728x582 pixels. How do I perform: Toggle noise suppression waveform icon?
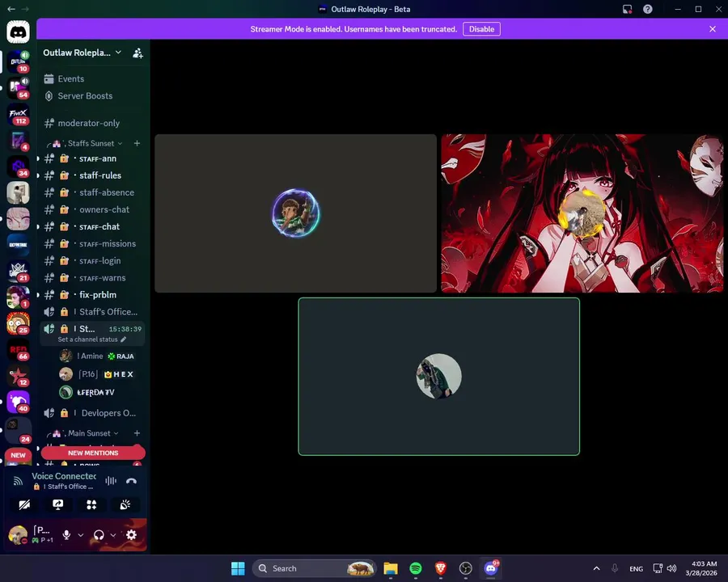pos(111,481)
